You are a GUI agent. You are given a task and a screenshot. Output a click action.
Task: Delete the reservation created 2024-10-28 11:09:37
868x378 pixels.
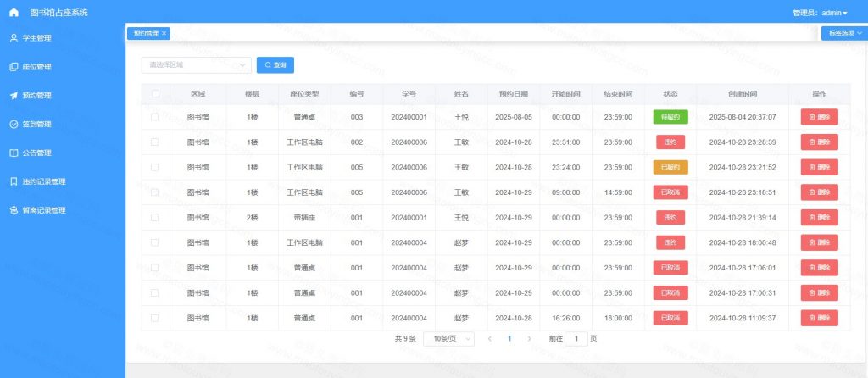[x=820, y=318]
